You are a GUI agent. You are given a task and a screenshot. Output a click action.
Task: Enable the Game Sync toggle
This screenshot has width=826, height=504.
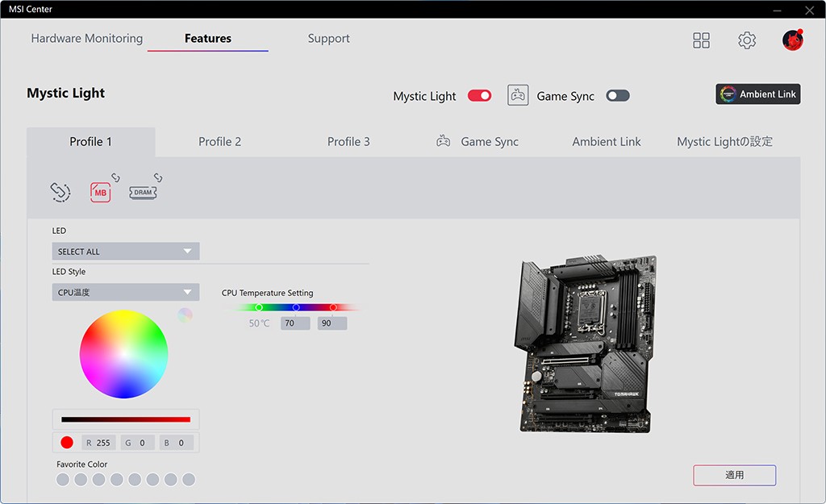(x=618, y=96)
